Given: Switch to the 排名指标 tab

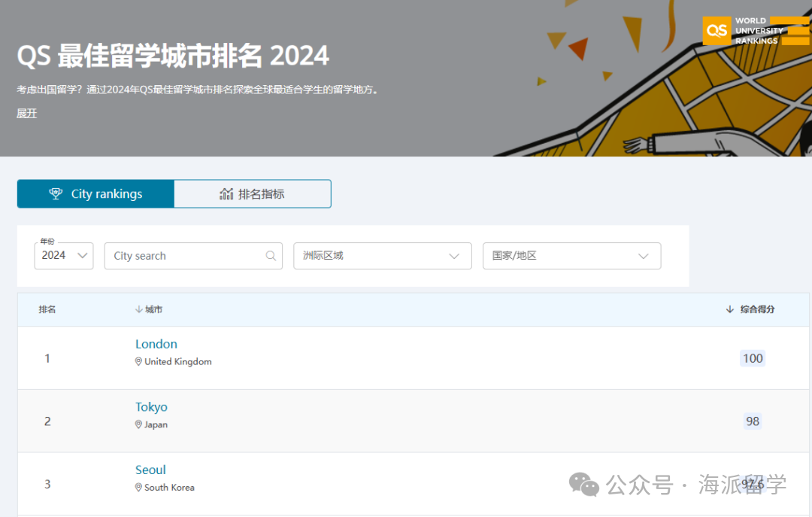Looking at the screenshot, I should pyautogui.click(x=253, y=194).
